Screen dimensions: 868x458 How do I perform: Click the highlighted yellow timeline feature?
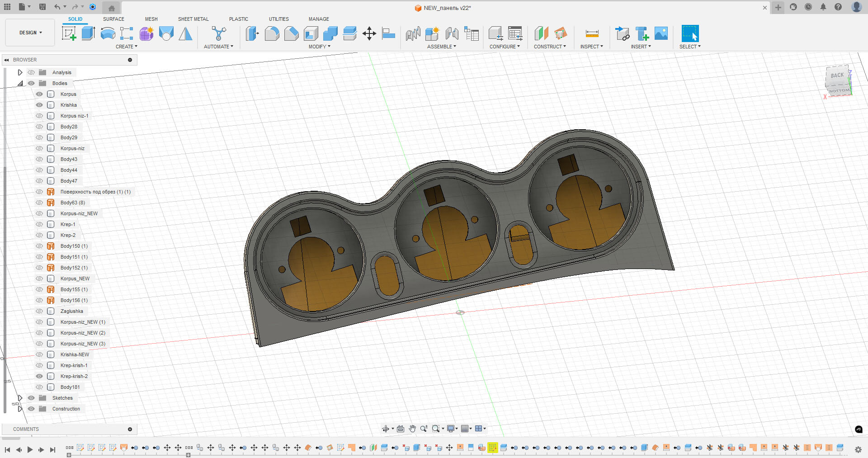pos(492,448)
